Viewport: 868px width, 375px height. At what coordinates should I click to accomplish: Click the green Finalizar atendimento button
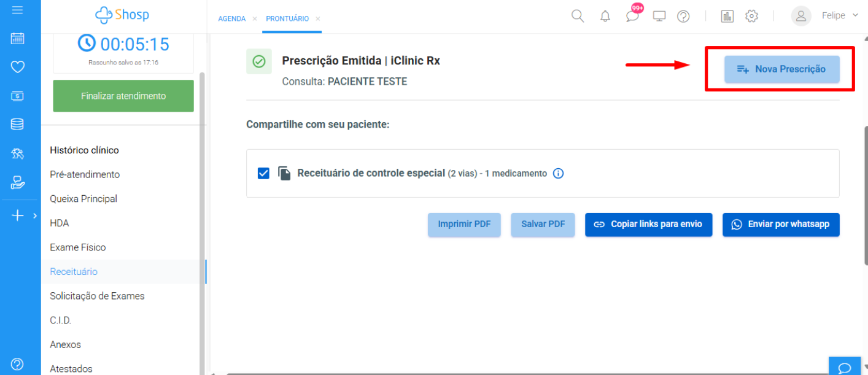[123, 96]
